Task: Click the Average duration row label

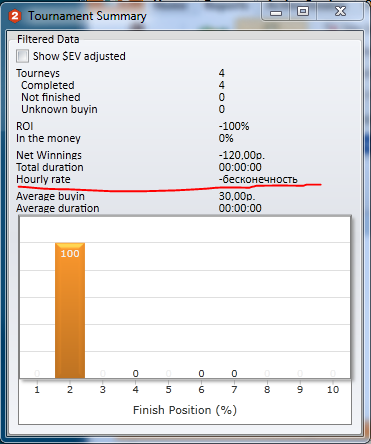Action: [x=58, y=208]
